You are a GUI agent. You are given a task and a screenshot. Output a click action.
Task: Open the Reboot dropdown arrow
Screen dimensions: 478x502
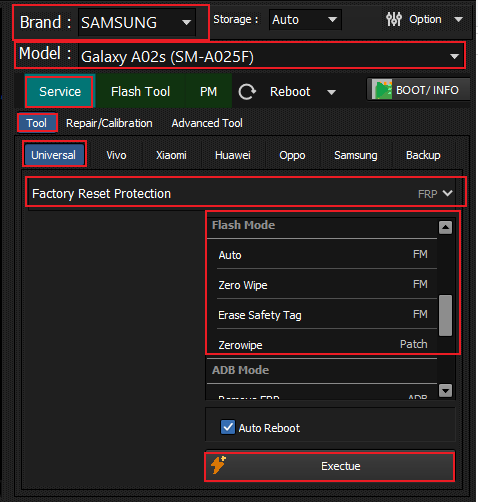[x=331, y=92]
